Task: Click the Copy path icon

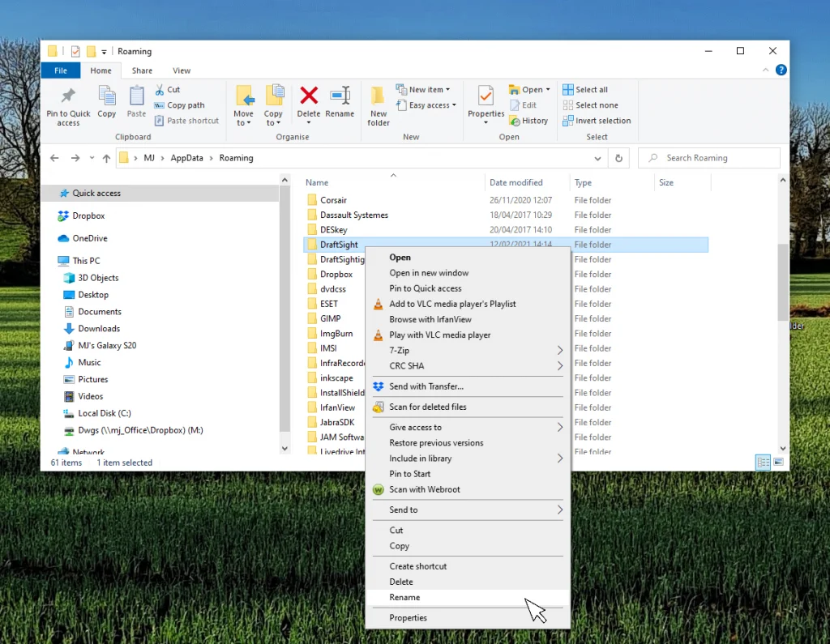Action: (160, 104)
